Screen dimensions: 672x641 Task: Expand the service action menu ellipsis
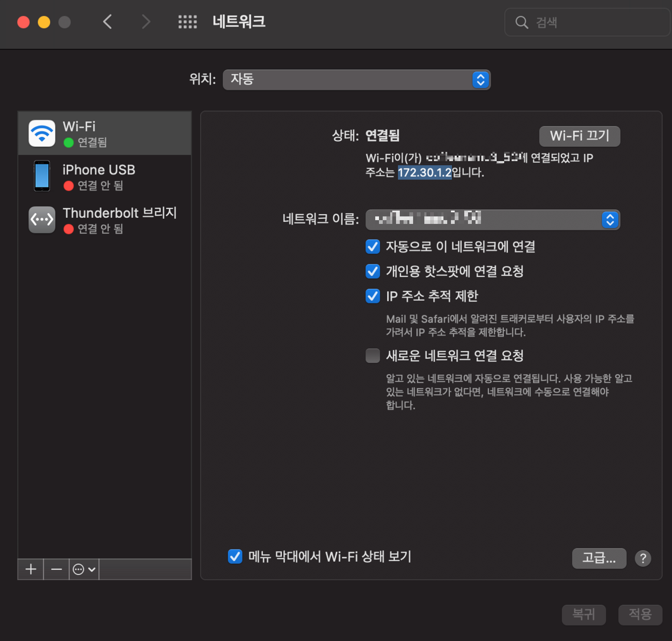point(84,569)
